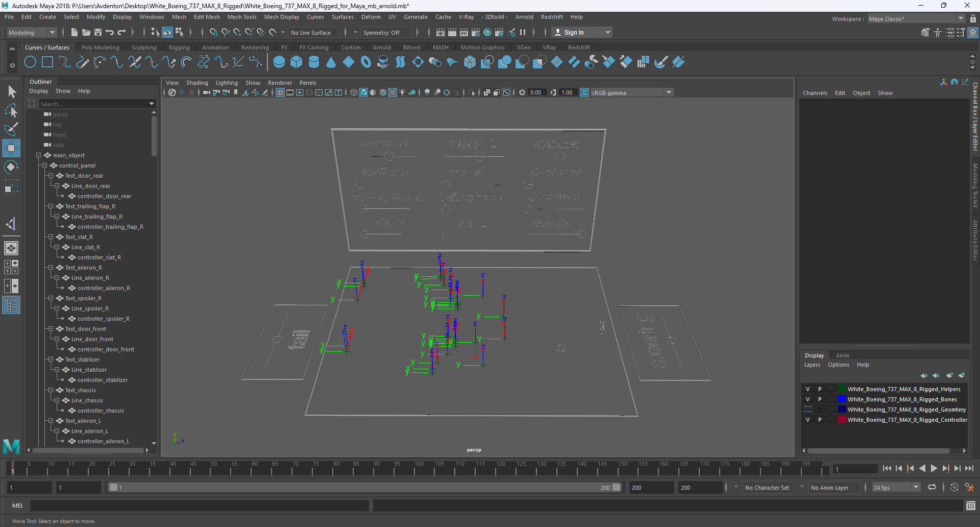Viewport: 980px width, 527px height.
Task: Click the Undo arrow icon
Action: tap(110, 32)
